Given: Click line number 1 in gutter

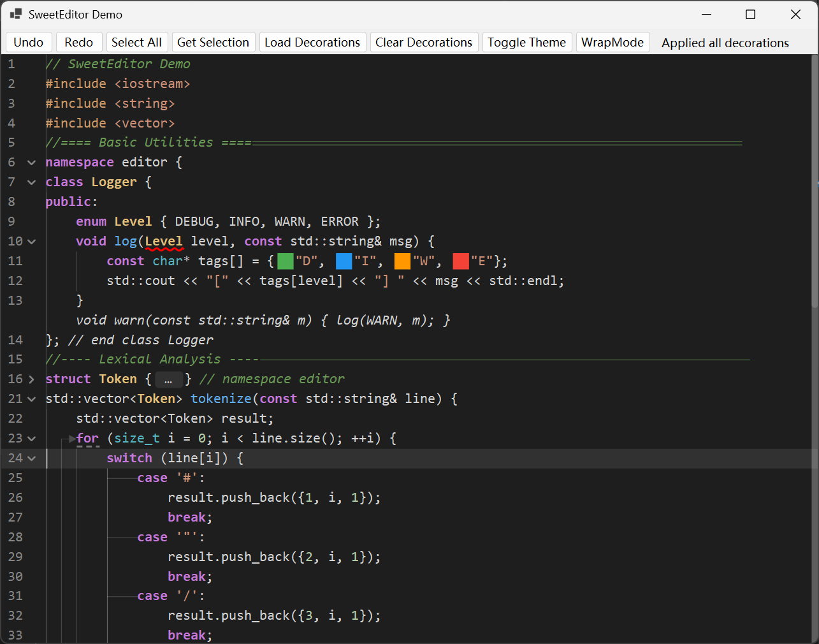Looking at the screenshot, I should coord(11,64).
